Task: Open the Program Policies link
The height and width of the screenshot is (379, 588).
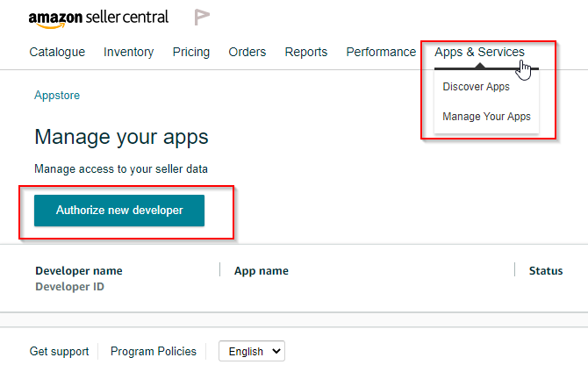Action: (154, 351)
